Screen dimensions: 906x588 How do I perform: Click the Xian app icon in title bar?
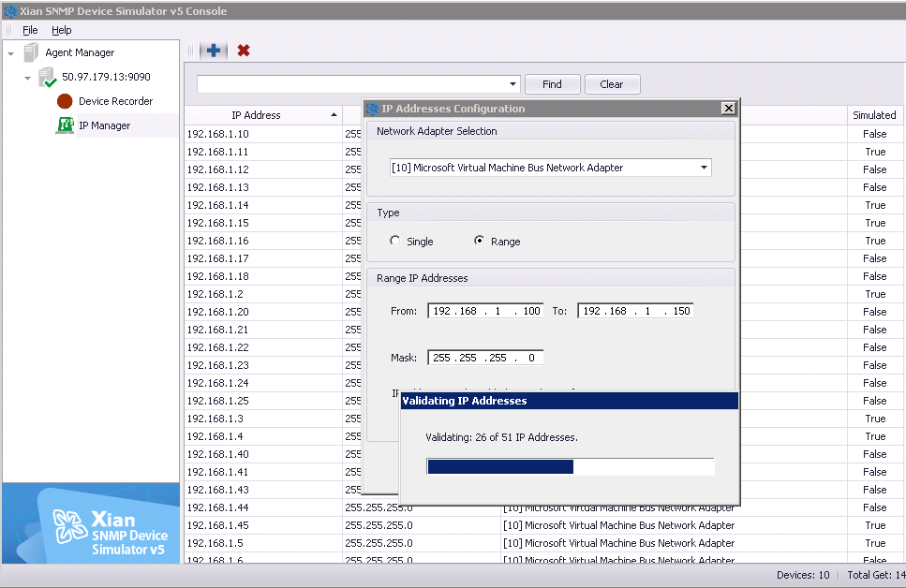10,11
